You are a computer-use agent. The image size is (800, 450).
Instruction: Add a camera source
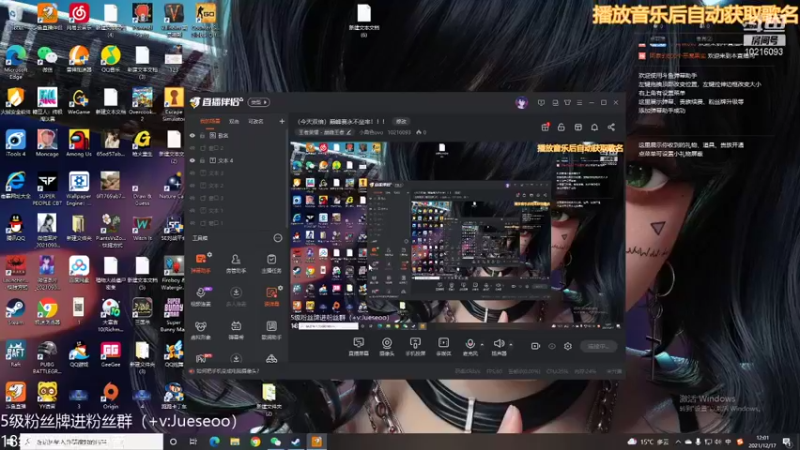[x=387, y=346]
